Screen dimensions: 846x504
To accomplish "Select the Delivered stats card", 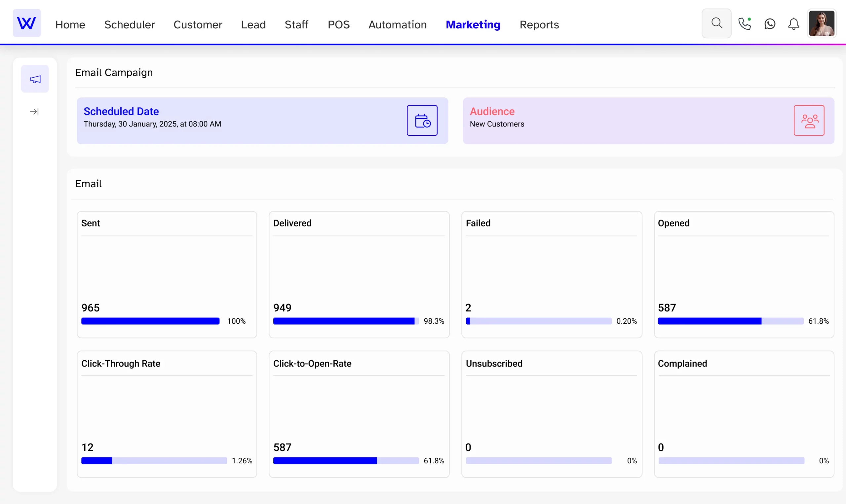I will click(359, 274).
